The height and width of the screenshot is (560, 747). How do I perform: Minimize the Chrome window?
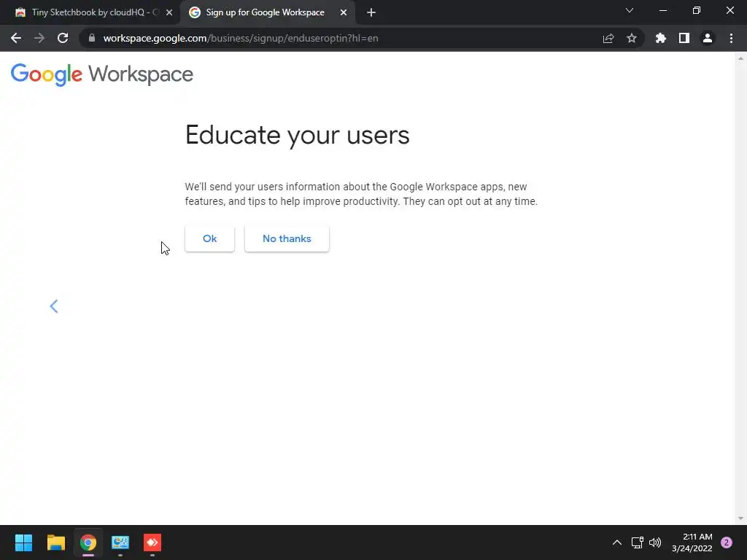(x=663, y=10)
